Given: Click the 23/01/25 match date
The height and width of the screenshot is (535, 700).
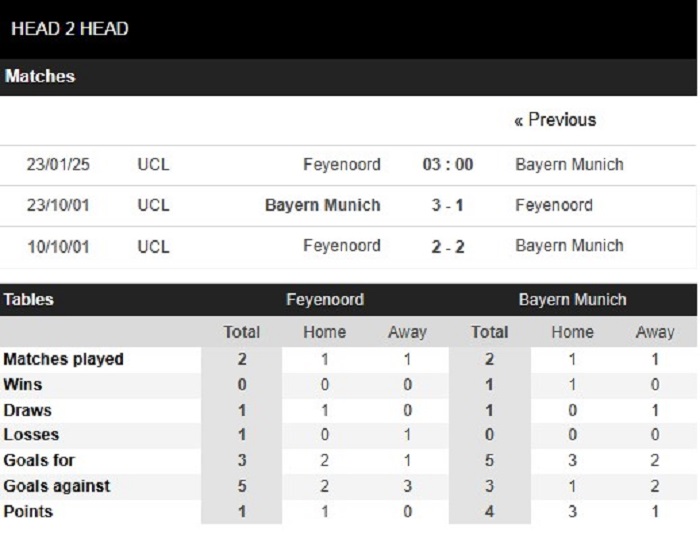Looking at the screenshot, I should coord(58,164).
